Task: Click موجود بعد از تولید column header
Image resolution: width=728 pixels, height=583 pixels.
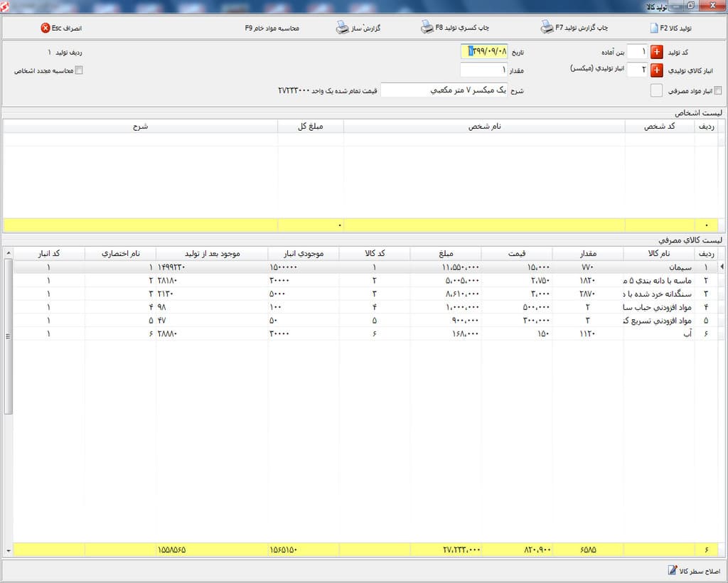Action: tap(212, 253)
